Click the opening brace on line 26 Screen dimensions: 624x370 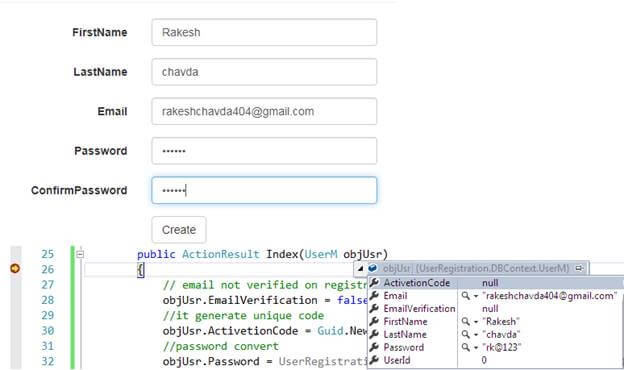(x=140, y=270)
